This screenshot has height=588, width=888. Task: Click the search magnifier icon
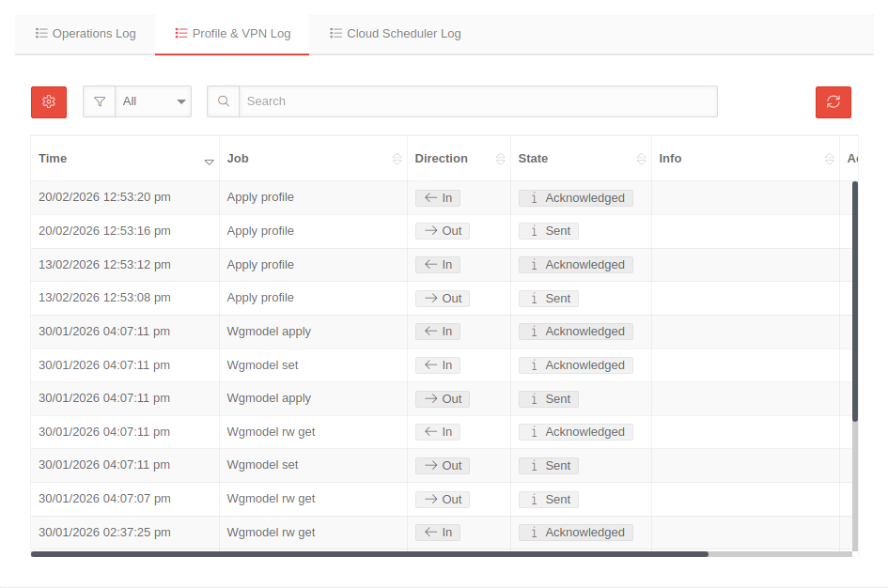224,101
